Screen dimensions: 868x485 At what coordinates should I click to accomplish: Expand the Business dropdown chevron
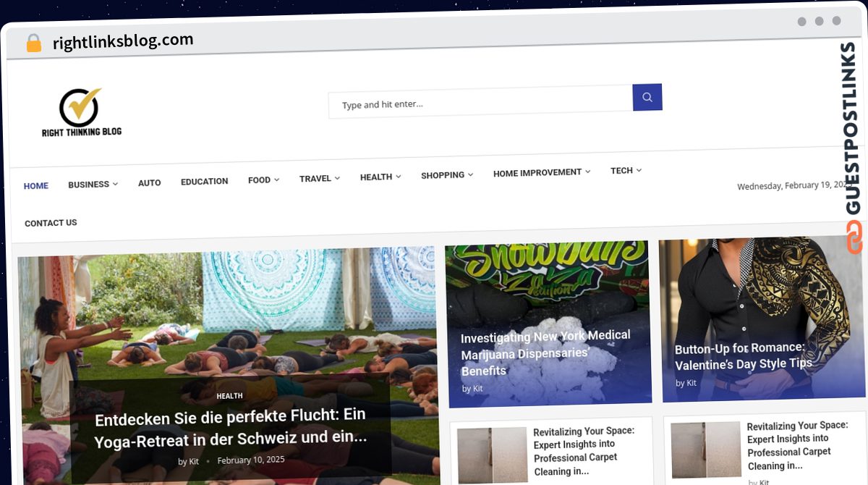[x=115, y=185]
